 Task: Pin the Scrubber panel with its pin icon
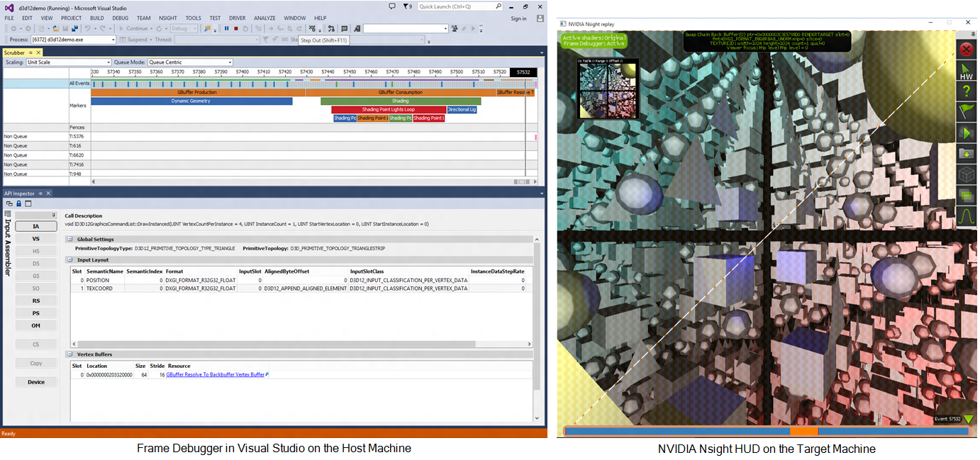[30, 52]
